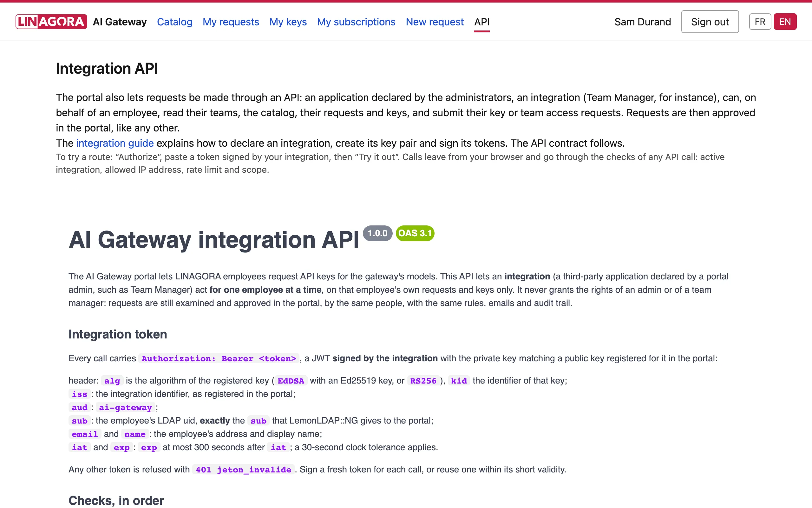Click the ai-gateway code value
The width and height of the screenshot is (812, 508).
point(125,408)
